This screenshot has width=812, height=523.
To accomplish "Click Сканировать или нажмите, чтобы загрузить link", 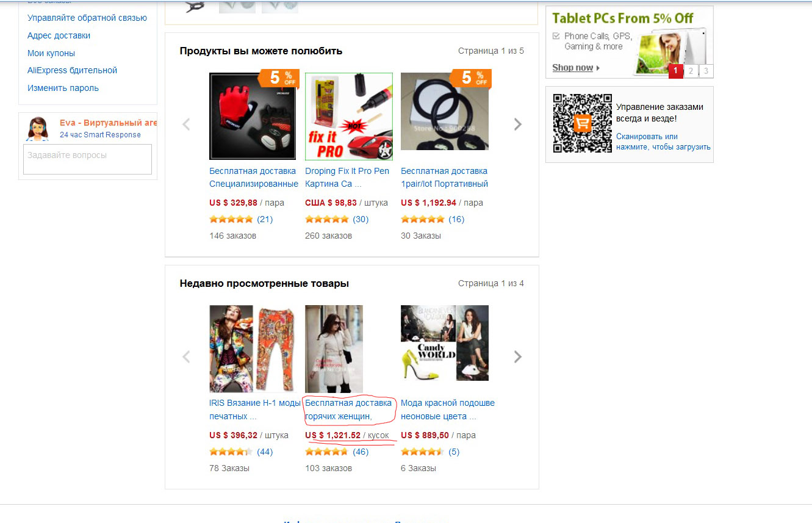I will point(663,142).
